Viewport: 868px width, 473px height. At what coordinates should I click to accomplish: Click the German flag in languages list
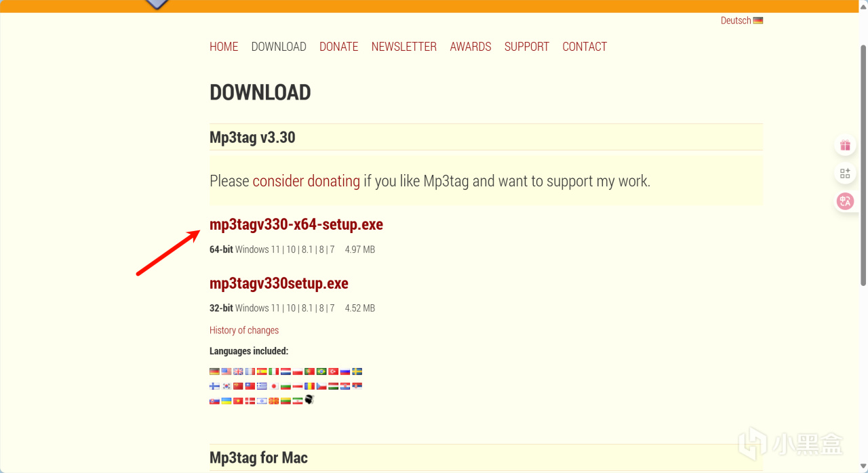tap(214, 371)
